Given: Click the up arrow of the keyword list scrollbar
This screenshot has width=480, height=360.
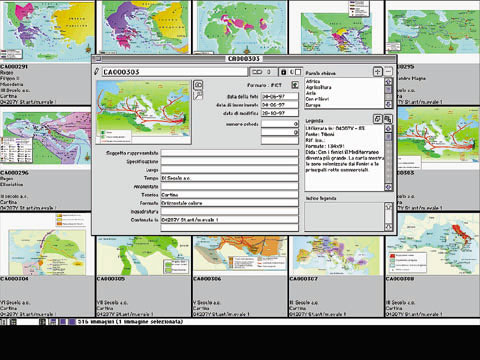Looking at the screenshot, I should point(388,81).
